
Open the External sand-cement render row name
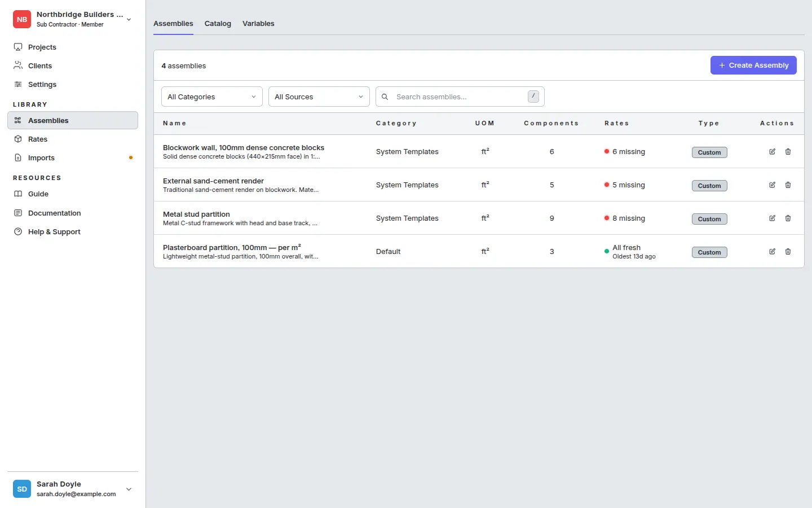click(x=213, y=181)
